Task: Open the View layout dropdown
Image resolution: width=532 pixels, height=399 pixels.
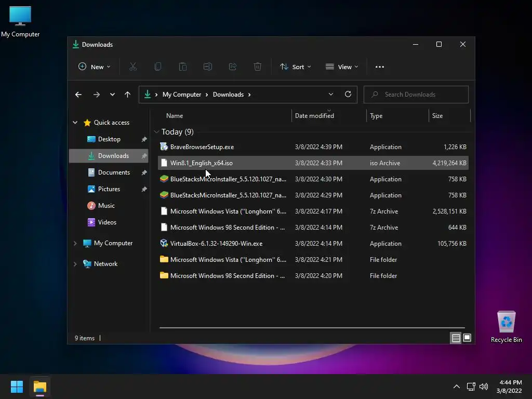Action: 342,67
